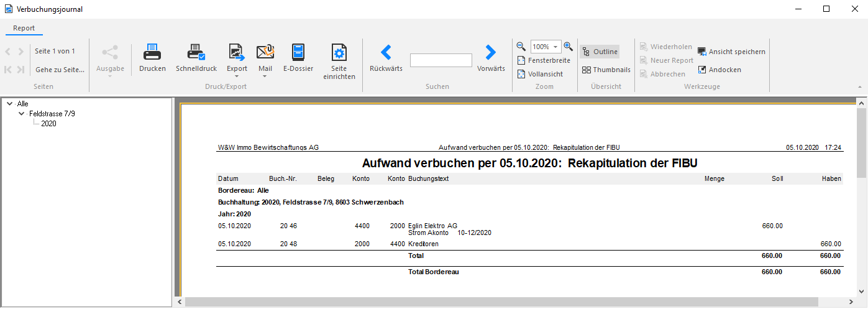Click the Haben column header
The height and width of the screenshot is (309, 868).
[x=830, y=179]
